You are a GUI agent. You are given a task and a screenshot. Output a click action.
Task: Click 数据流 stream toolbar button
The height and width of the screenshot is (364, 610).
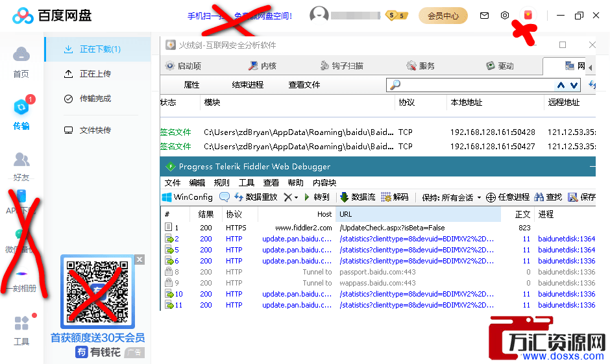point(358,197)
